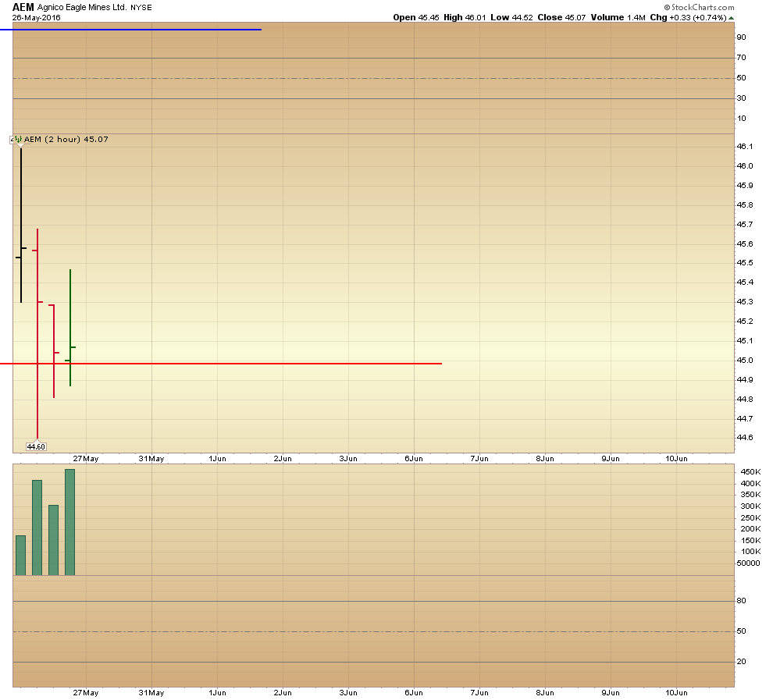This screenshot has width=773, height=700.
Task: Click the 26-May-2016 date label
Action: (37, 18)
